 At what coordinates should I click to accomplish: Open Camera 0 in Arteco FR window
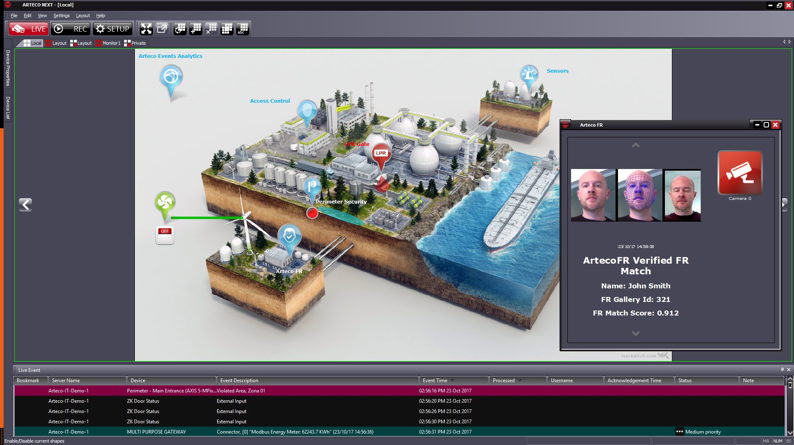click(740, 173)
